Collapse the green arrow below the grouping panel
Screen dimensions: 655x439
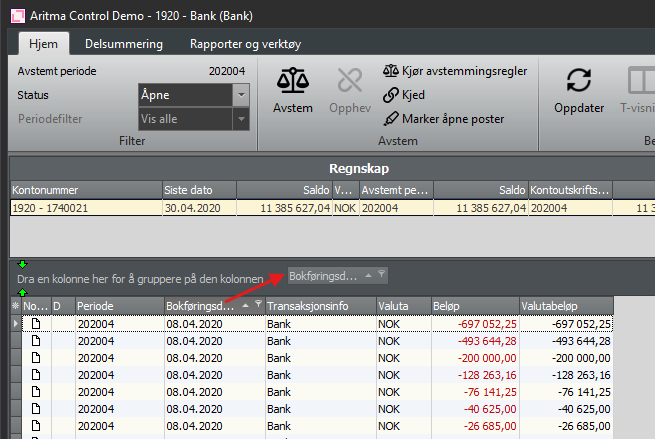click(x=22, y=292)
